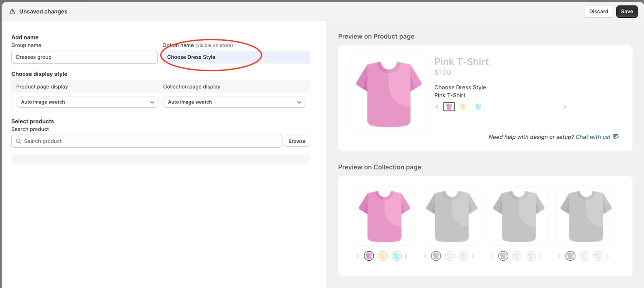Screen dimensions: 644x288
Task: Click the Choose Dress Style preview label
Action: 460,87
